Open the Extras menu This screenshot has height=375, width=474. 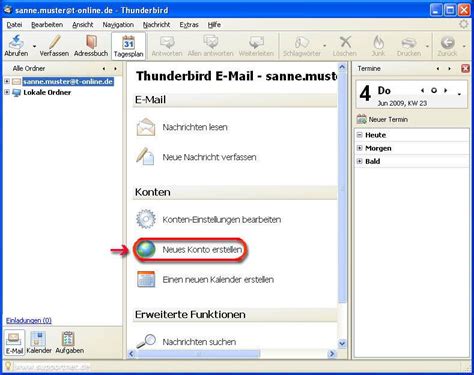point(189,25)
